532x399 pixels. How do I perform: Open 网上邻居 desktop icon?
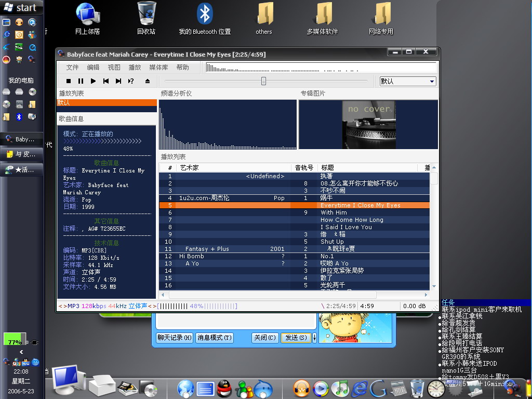pyautogui.click(x=87, y=19)
